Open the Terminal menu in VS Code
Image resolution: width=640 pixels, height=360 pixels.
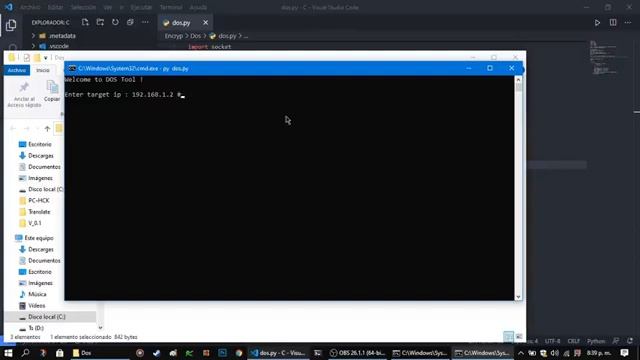171,7
